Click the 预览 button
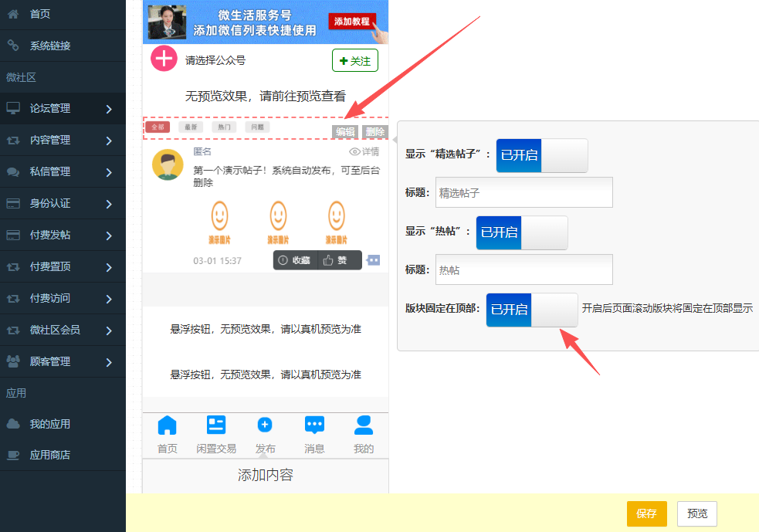Viewport: 759px width, 532px height. [697, 513]
